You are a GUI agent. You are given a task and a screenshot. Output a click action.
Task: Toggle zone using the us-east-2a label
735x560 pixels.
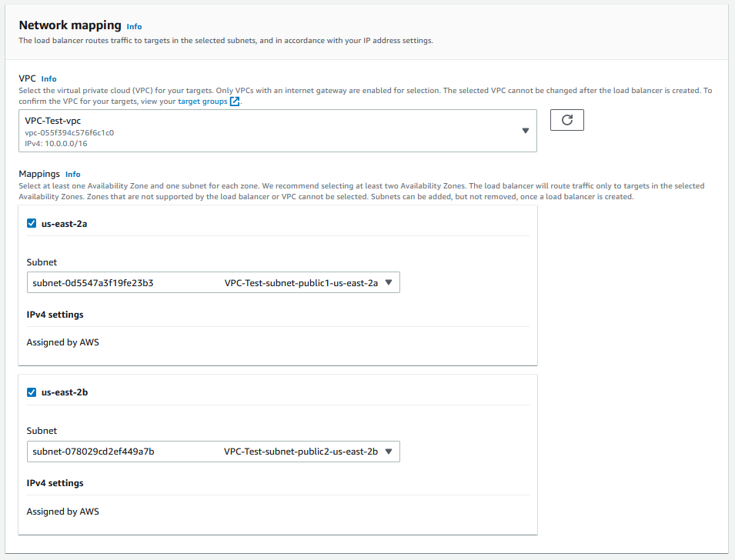[x=65, y=224]
